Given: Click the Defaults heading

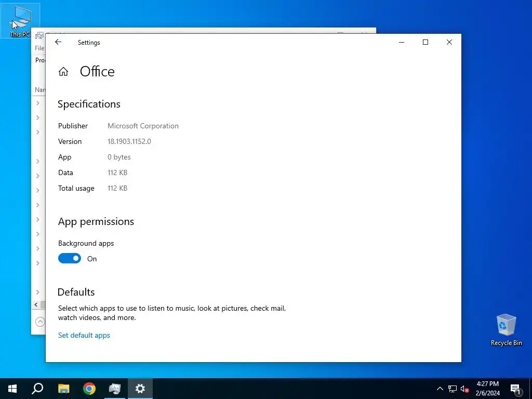Looking at the screenshot, I should [x=76, y=292].
